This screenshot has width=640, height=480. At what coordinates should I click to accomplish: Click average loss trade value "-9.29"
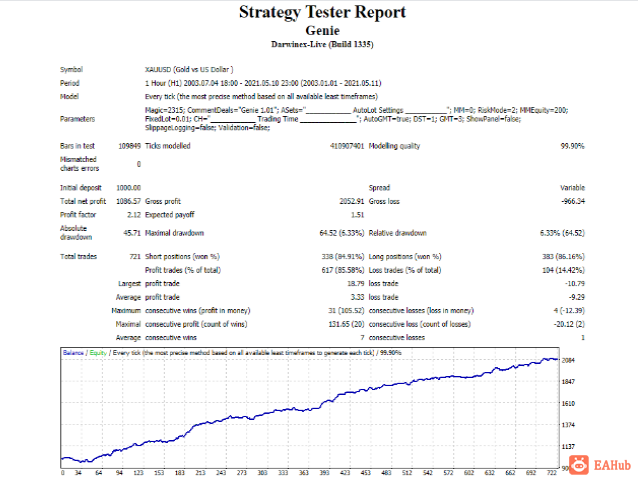point(576,298)
